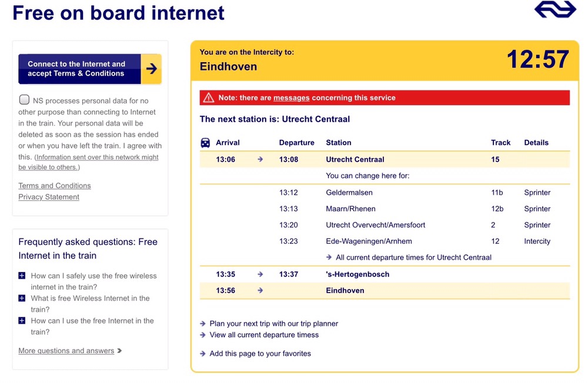The height and width of the screenshot is (383, 588).
Task: Click the yellow arrow on Connect button
Action: [152, 69]
